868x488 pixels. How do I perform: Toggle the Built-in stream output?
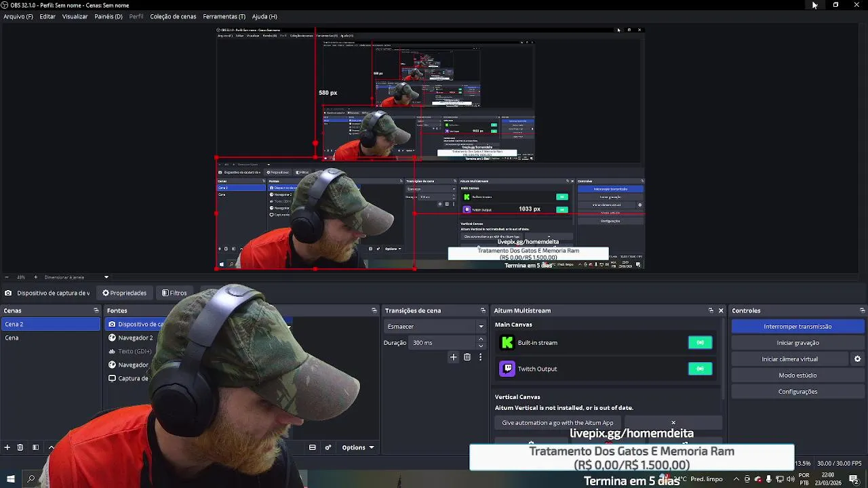tap(701, 343)
